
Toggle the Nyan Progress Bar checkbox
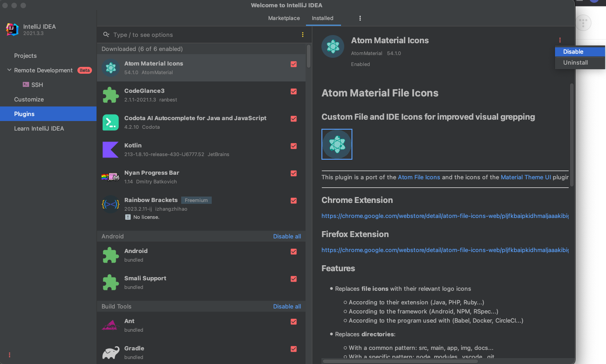coord(294,173)
